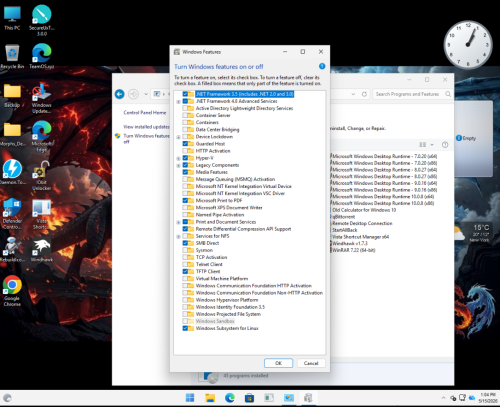
Task: Expand the Hyper-V feature tree
Action: pos(178,158)
